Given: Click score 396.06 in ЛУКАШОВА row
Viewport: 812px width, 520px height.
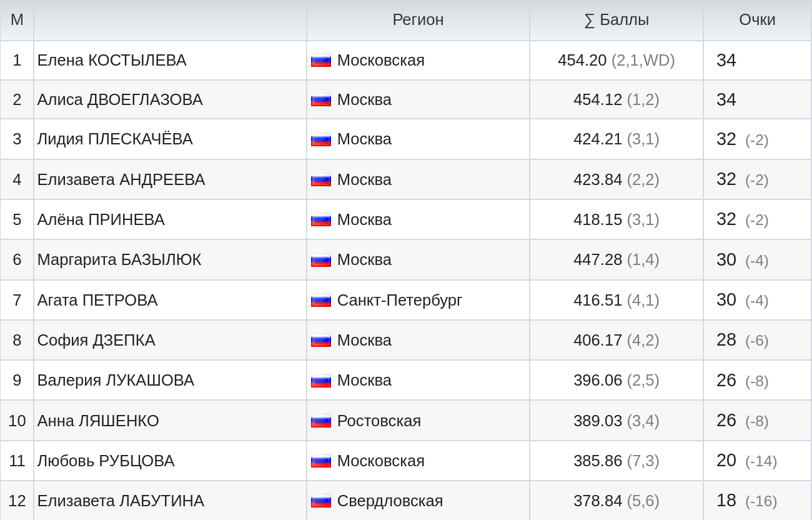Looking at the screenshot, I should pyautogui.click(x=598, y=381).
